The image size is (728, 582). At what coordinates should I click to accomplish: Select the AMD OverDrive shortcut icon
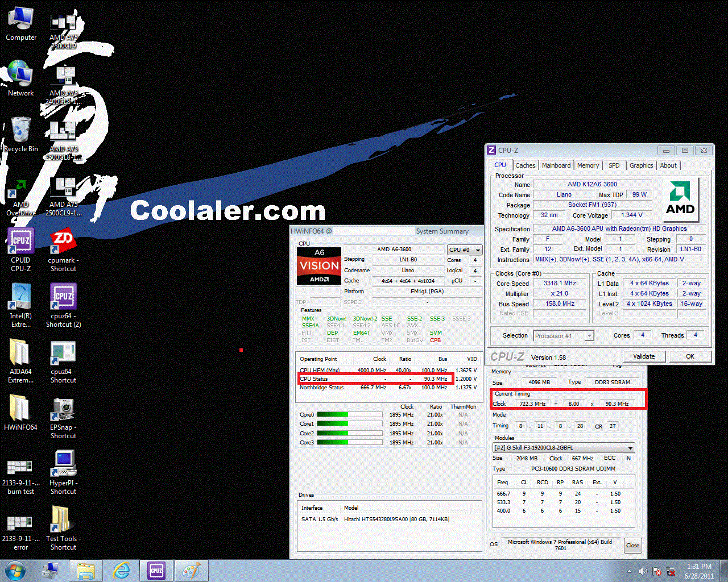tap(21, 197)
